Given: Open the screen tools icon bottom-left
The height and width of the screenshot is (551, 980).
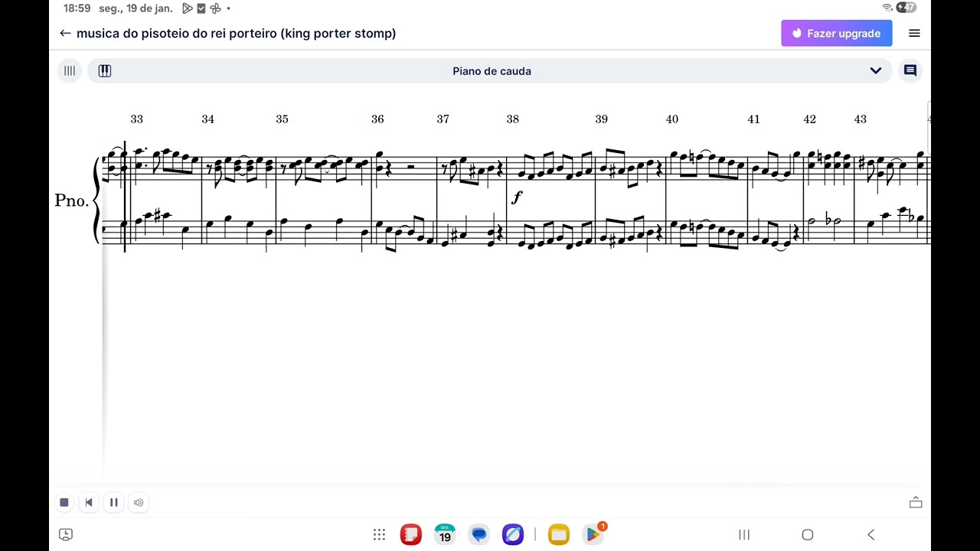Looking at the screenshot, I should [66, 535].
